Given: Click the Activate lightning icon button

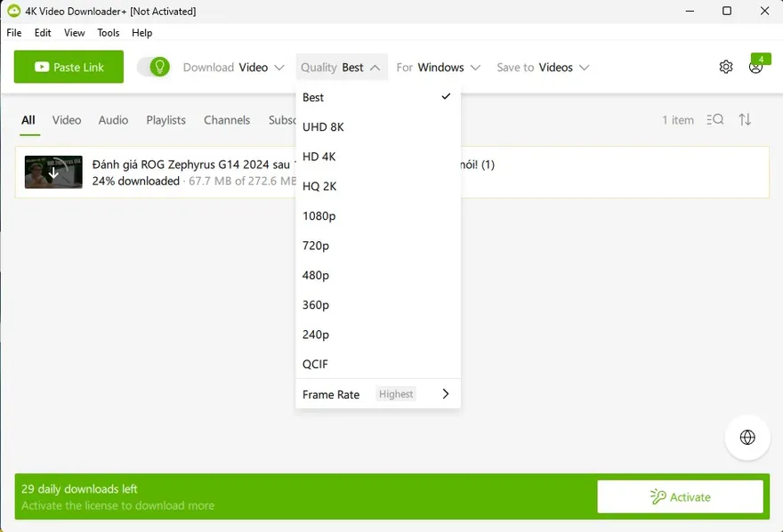Looking at the screenshot, I should tap(658, 496).
